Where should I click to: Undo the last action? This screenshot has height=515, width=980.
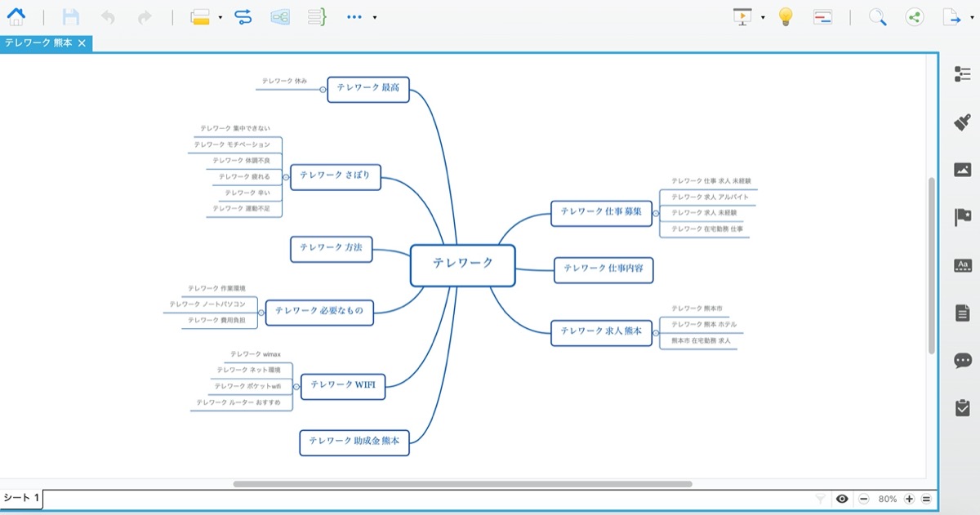pyautogui.click(x=108, y=16)
